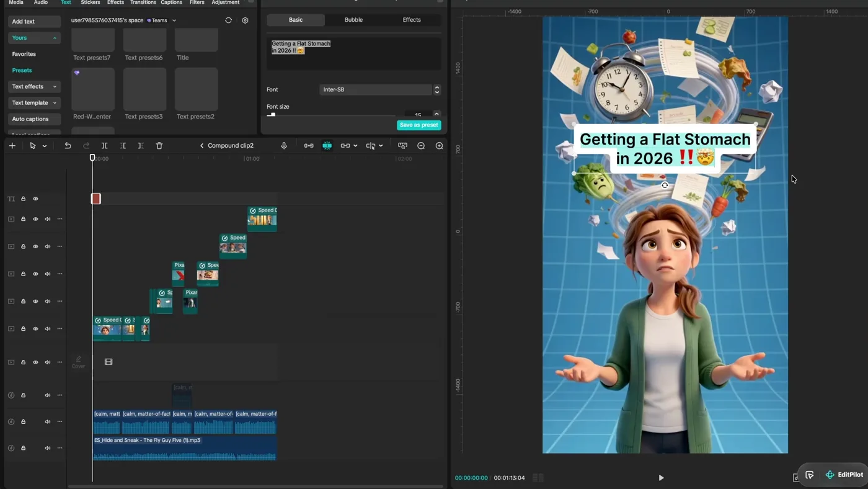Switch to the Bubble tab
This screenshot has height=489, width=868.
(x=353, y=20)
